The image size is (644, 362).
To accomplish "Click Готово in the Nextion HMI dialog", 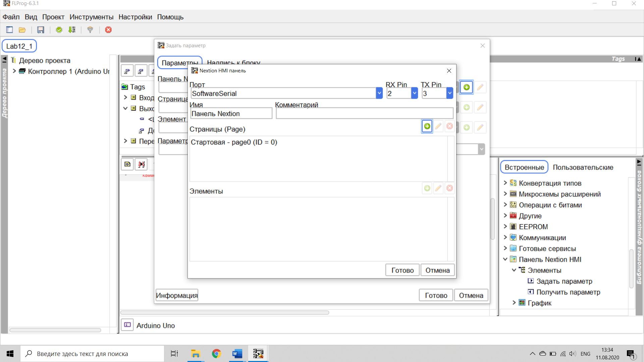I will 402,270.
